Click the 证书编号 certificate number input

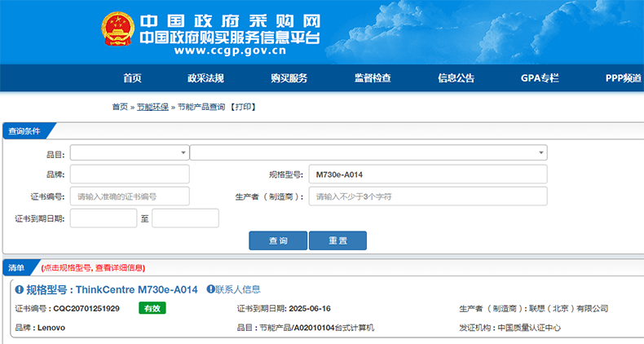[130, 196]
